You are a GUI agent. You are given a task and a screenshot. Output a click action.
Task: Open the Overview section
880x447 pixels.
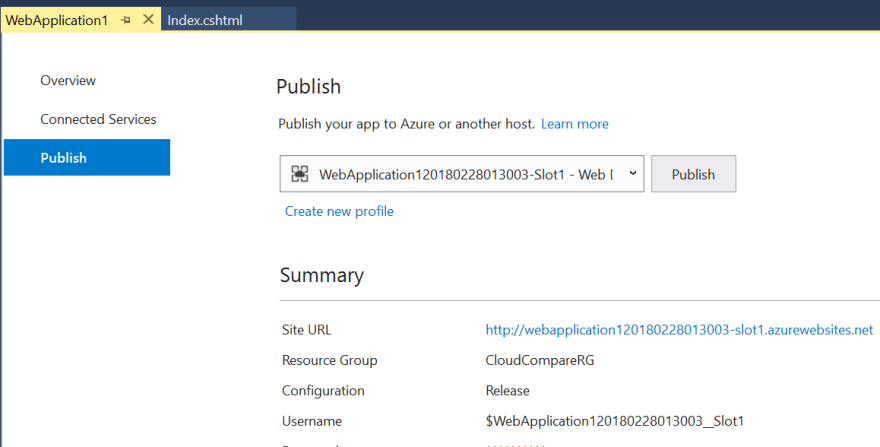pos(68,80)
